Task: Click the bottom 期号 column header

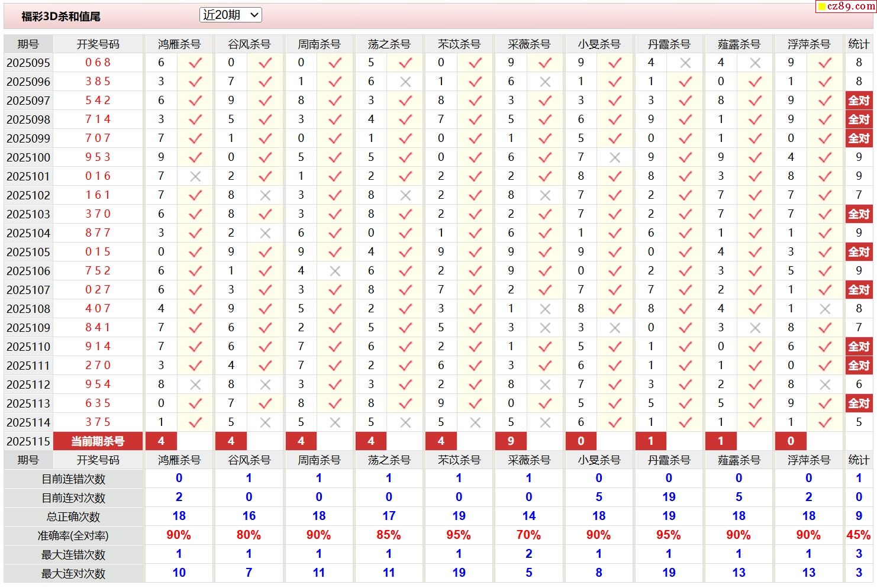Action: [x=28, y=460]
